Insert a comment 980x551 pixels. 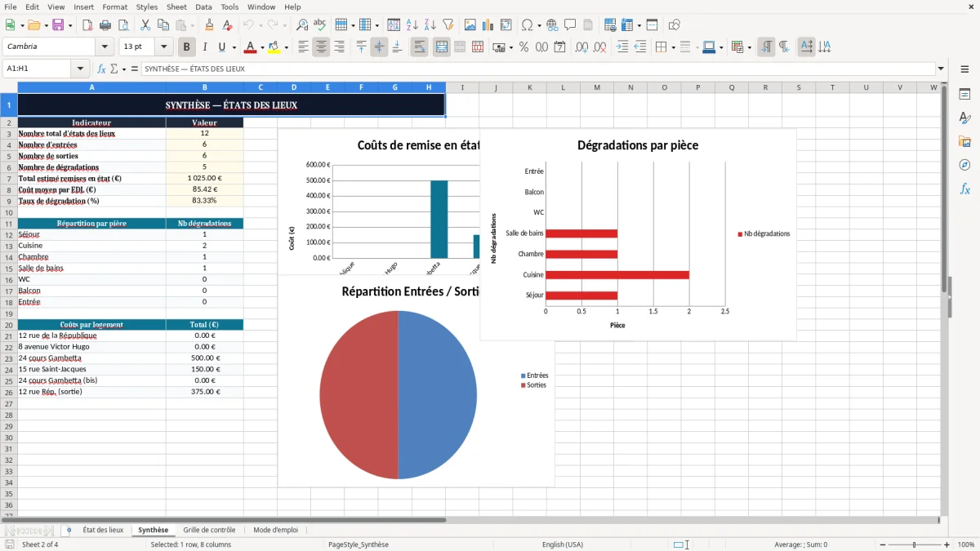pyautogui.click(x=569, y=25)
